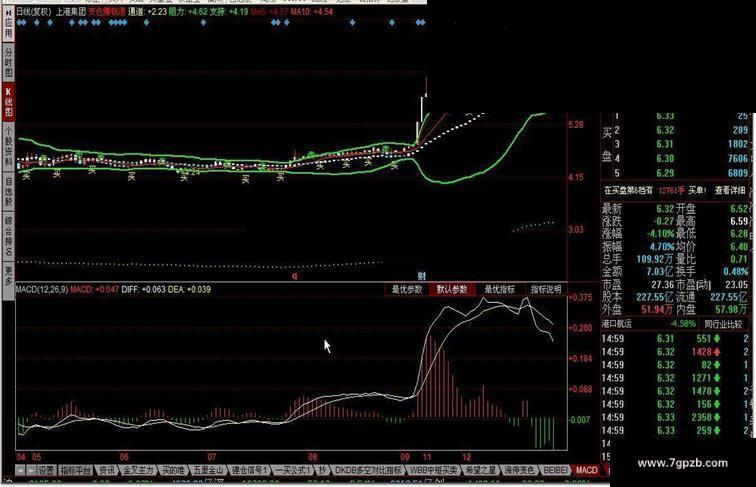Screen dimensions: 756x487
Task: Click the 05 month label on time axis
Action: pyautogui.click(x=37, y=457)
